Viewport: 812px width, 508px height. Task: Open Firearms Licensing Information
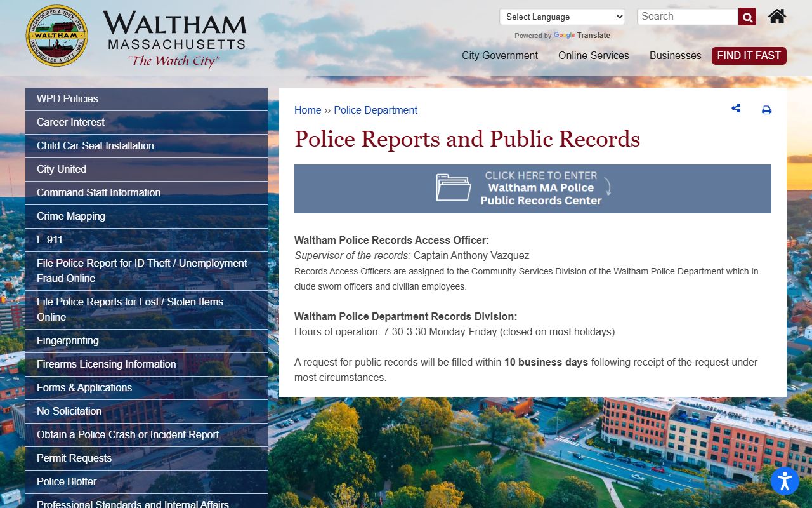[x=147, y=364]
